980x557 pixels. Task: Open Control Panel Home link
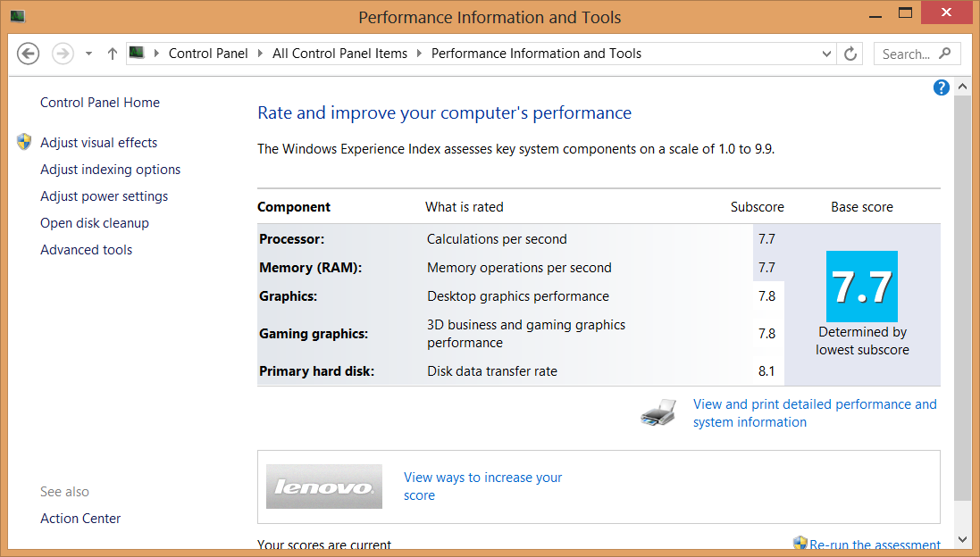(x=100, y=103)
